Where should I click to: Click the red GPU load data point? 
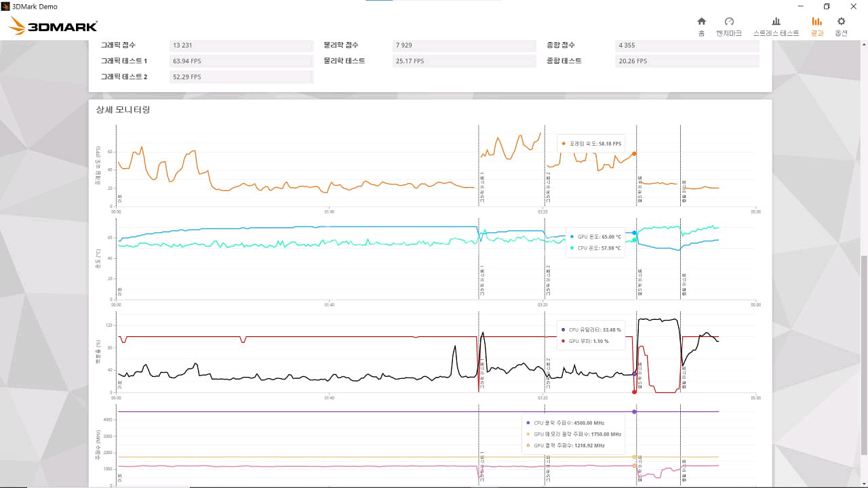[634, 392]
